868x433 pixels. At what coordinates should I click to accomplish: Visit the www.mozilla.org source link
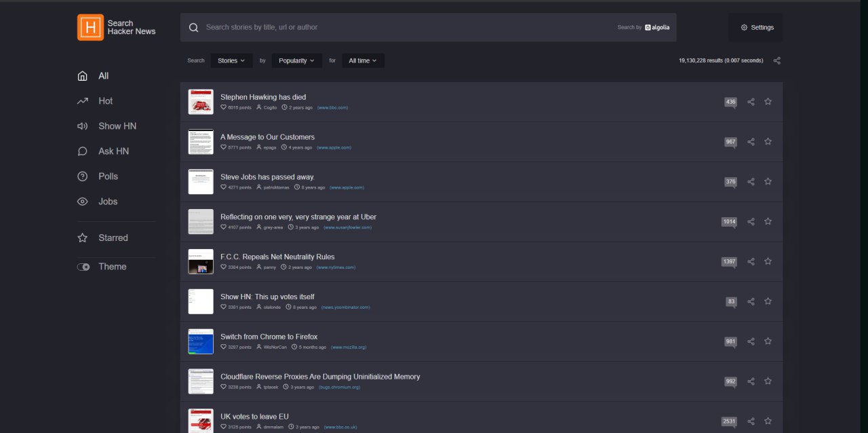tap(349, 347)
